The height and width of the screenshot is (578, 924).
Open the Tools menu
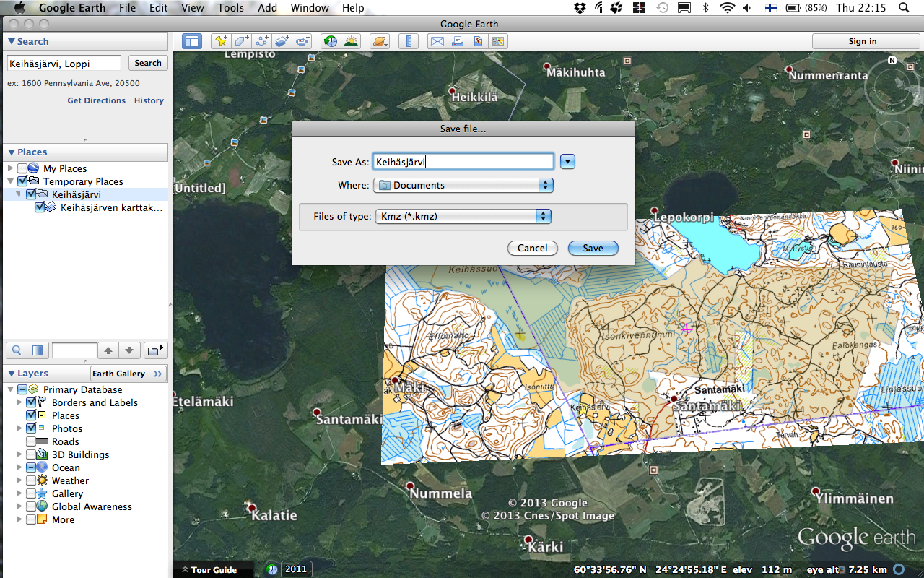(x=231, y=8)
